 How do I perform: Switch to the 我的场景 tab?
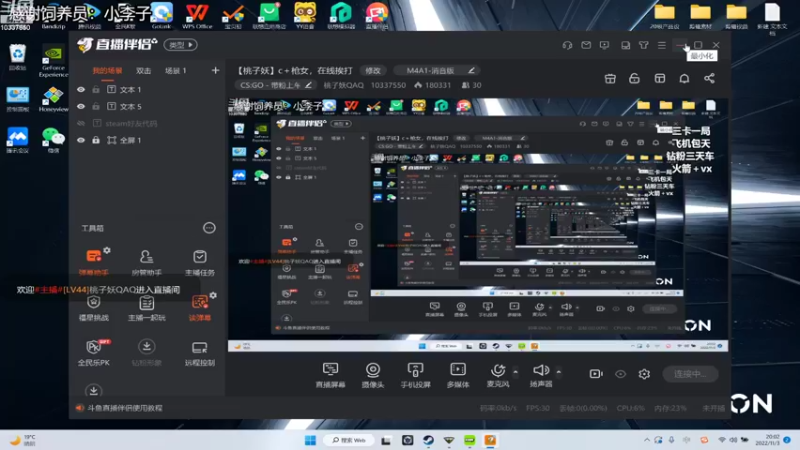click(107, 70)
